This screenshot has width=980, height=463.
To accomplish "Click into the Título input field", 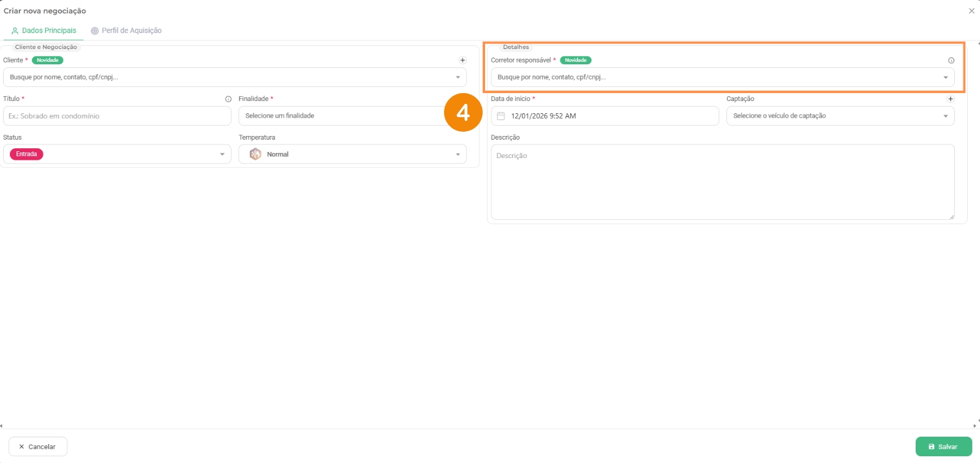I will click(x=117, y=116).
